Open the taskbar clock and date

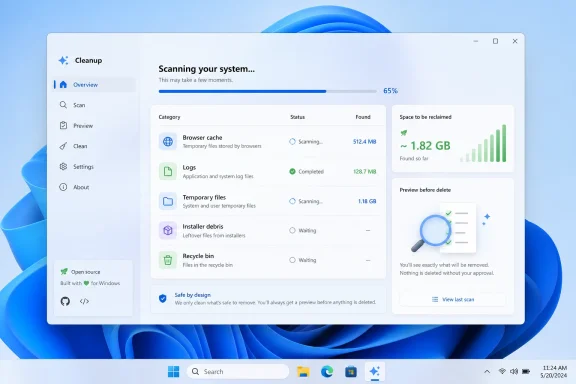[554, 372]
